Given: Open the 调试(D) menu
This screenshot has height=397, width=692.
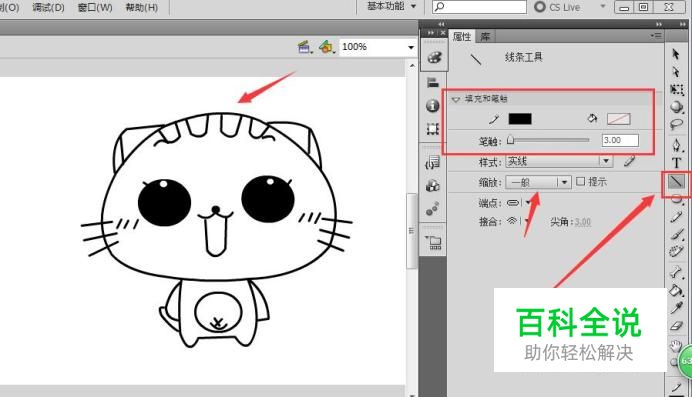Looking at the screenshot, I should click(x=48, y=7).
